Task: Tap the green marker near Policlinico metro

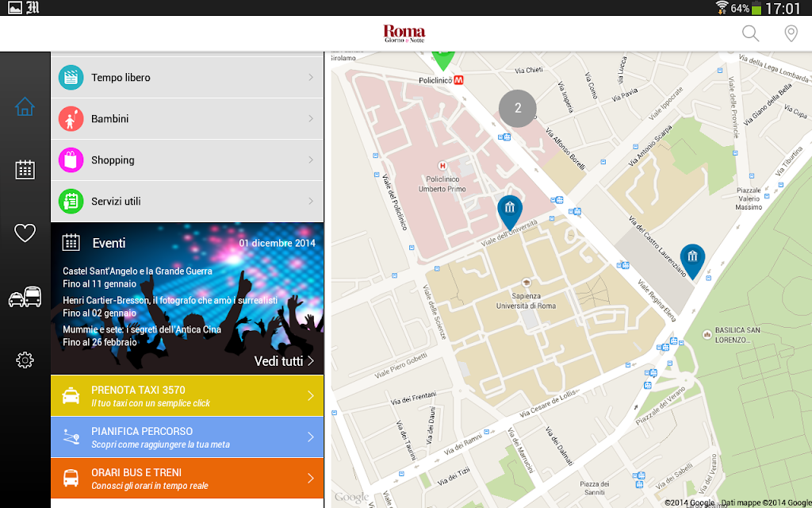Action: [442, 60]
